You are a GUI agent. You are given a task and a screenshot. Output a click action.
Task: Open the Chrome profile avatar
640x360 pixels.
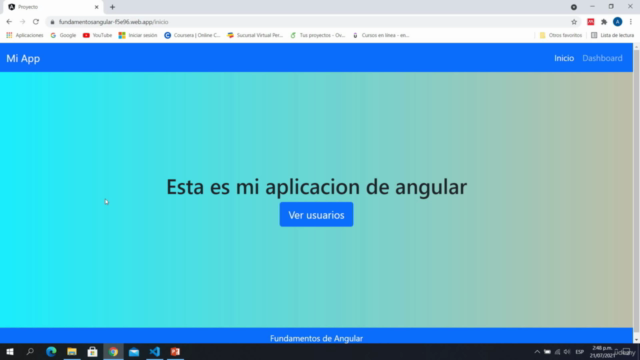coord(618,22)
